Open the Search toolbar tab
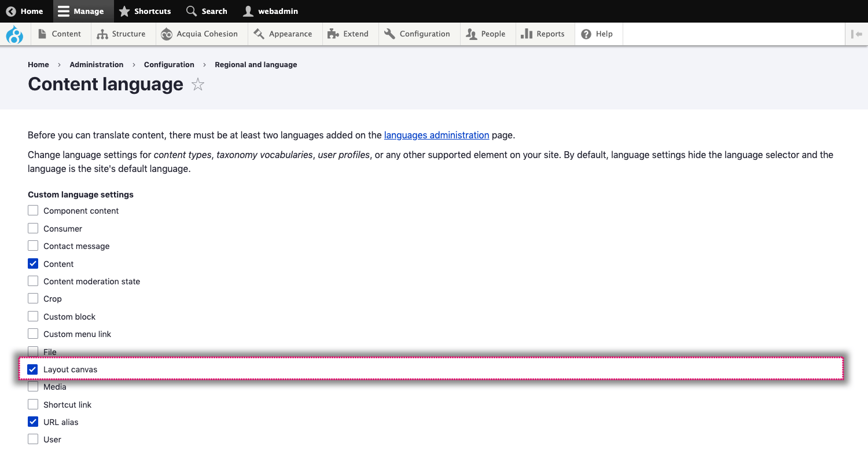Image resolution: width=868 pixels, height=454 pixels. click(x=207, y=11)
